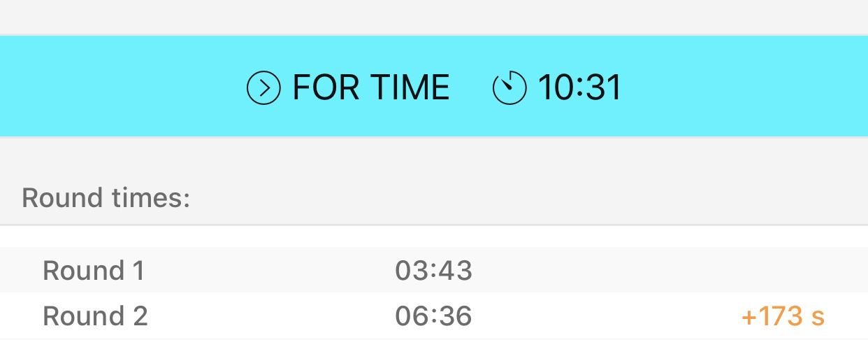The image size is (868, 340).
Task: Click the circled arrow icon beside FOR TIME
Action: pyautogui.click(x=263, y=88)
